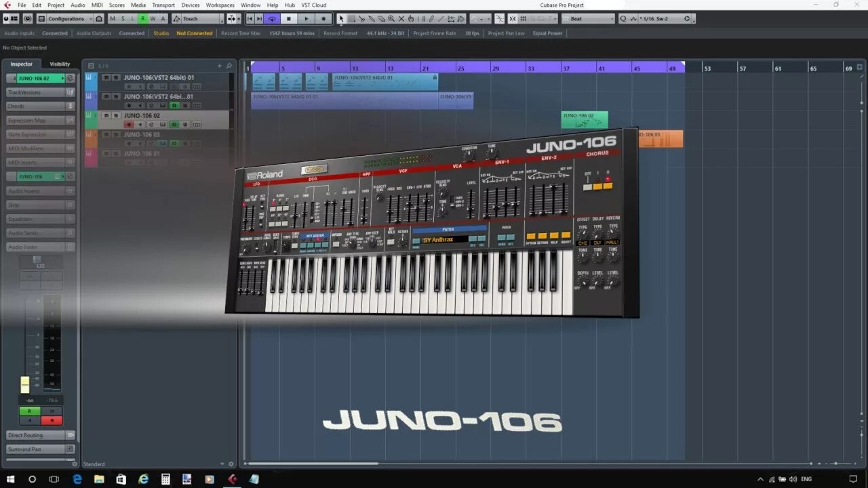Image resolution: width=868 pixels, height=488 pixels.
Task: Click the Snap Type grid icon
Action: click(523, 18)
